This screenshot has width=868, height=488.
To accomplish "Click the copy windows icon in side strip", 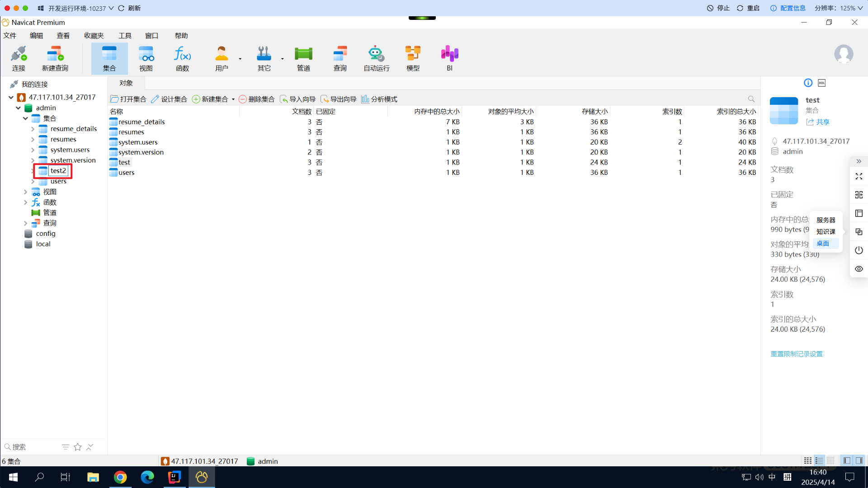I will 859,232.
